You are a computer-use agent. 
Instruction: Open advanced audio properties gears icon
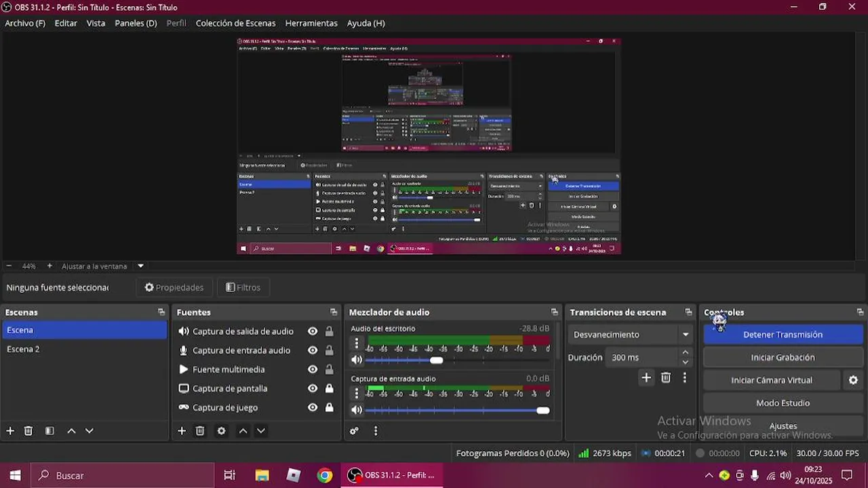(x=354, y=430)
